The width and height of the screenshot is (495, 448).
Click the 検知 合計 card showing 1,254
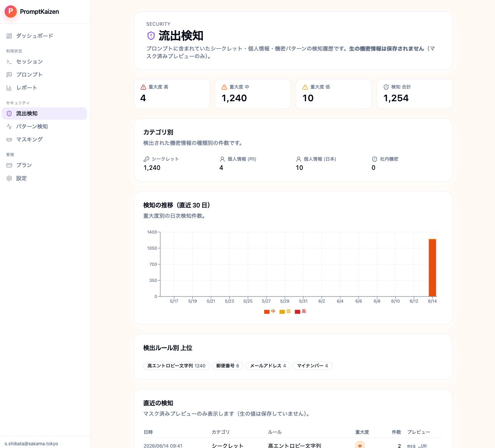[x=414, y=94]
